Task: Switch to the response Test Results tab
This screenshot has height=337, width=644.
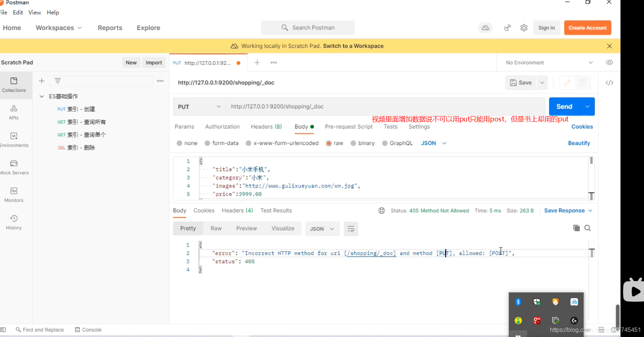Action: click(276, 211)
